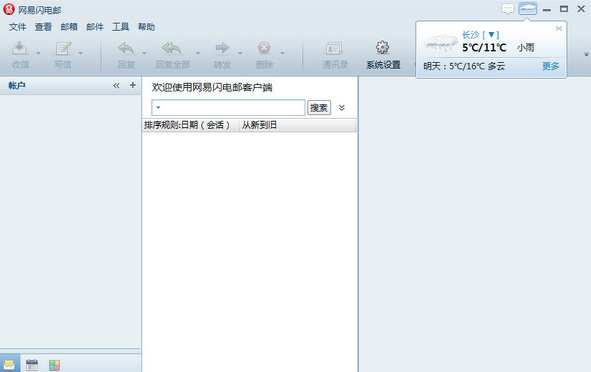The height and width of the screenshot is (372, 591).
Task: Toggle the weather icon in title bar
Action: coord(528,9)
